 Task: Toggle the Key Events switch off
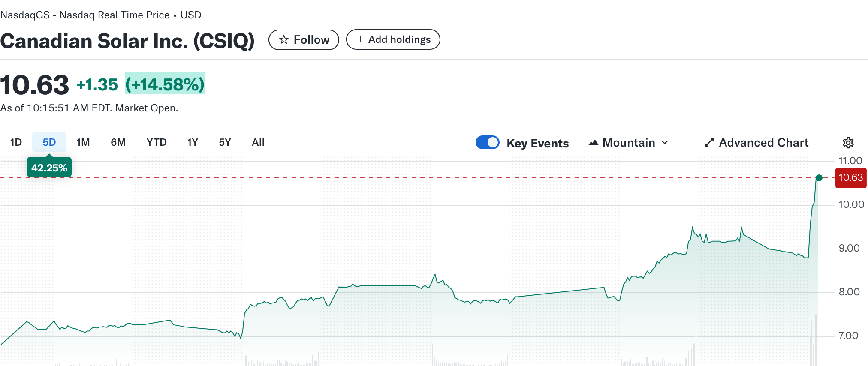(x=488, y=142)
